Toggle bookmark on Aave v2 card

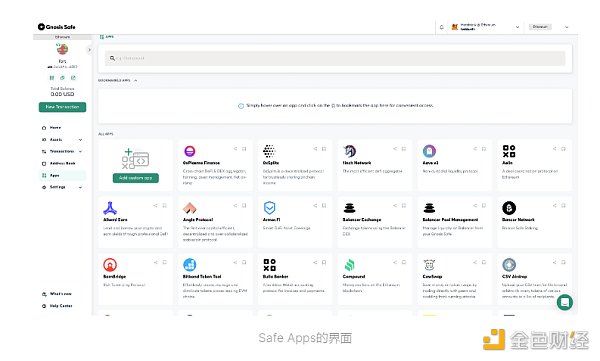click(x=484, y=149)
